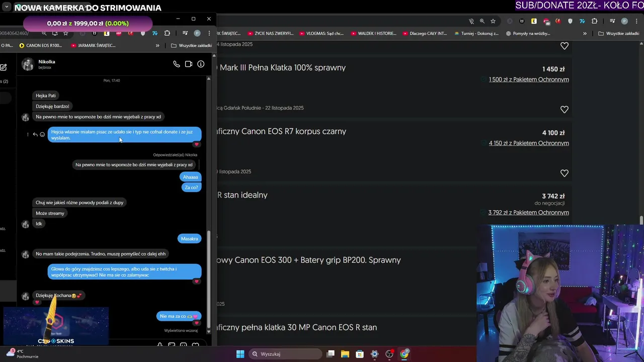Open conversation info for Nikolka
644x362 pixels.
click(x=201, y=64)
